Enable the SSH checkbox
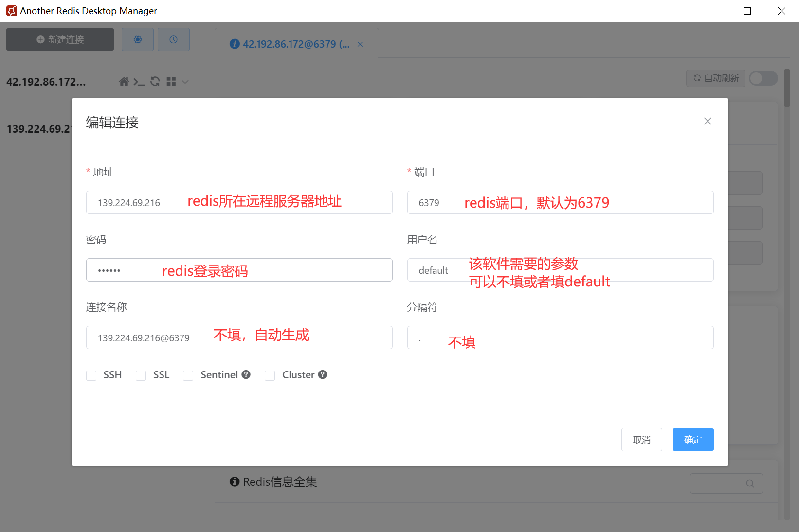Image resolution: width=799 pixels, height=532 pixels. click(x=91, y=375)
